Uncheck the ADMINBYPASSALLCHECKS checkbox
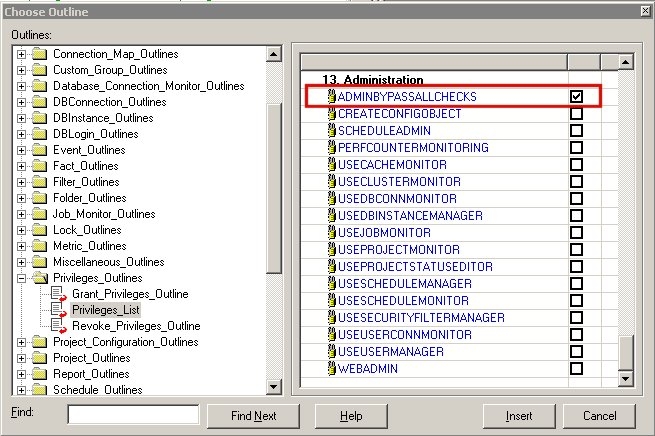This screenshot has height=436, width=655. 576,97
